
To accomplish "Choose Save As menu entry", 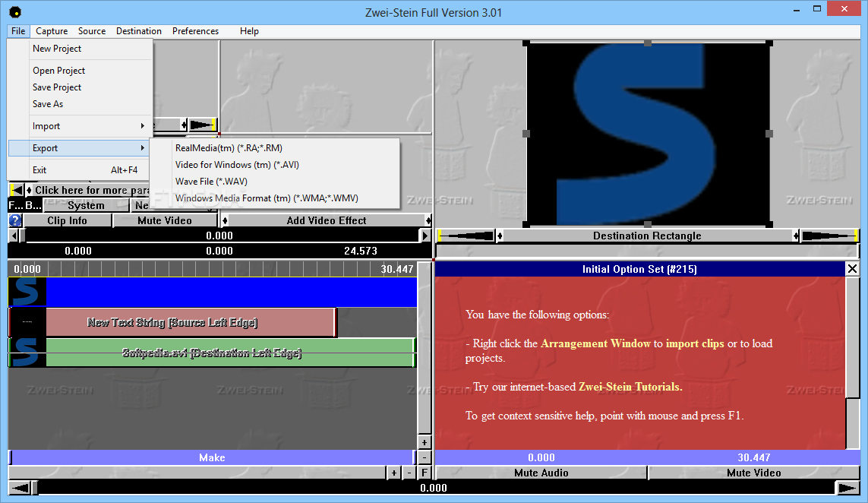I will point(80,103).
